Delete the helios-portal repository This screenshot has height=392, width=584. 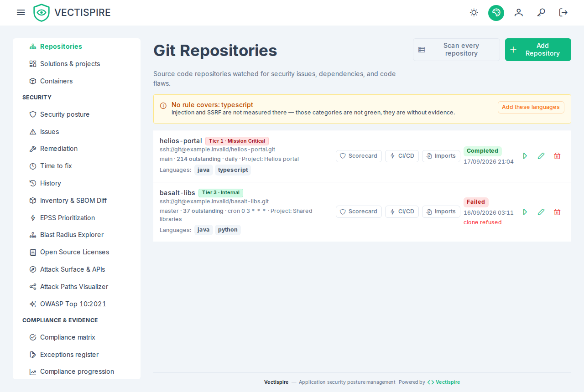557,156
